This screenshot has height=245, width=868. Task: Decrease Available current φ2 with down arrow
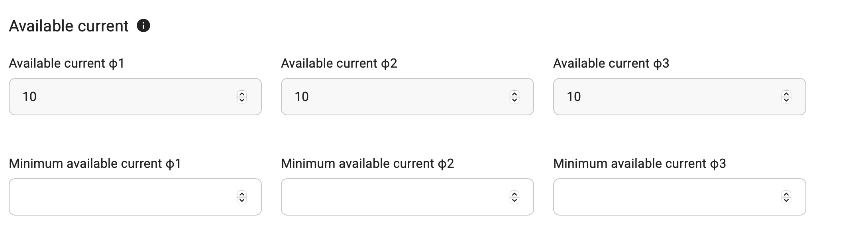click(515, 100)
